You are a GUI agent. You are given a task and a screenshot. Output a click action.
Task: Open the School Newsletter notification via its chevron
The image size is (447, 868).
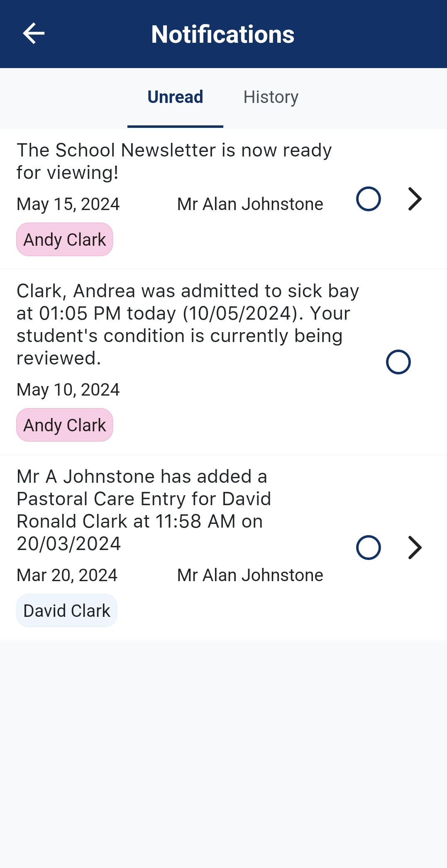[x=415, y=199]
